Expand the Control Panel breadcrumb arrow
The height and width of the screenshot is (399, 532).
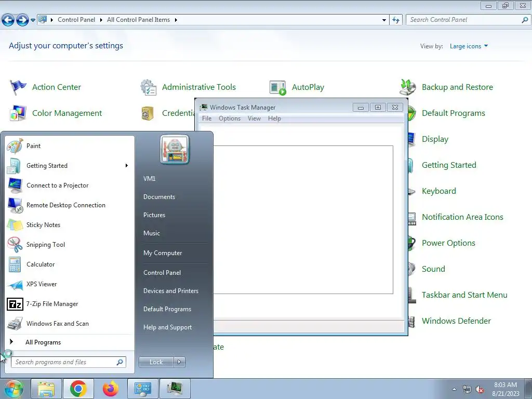coord(101,20)
